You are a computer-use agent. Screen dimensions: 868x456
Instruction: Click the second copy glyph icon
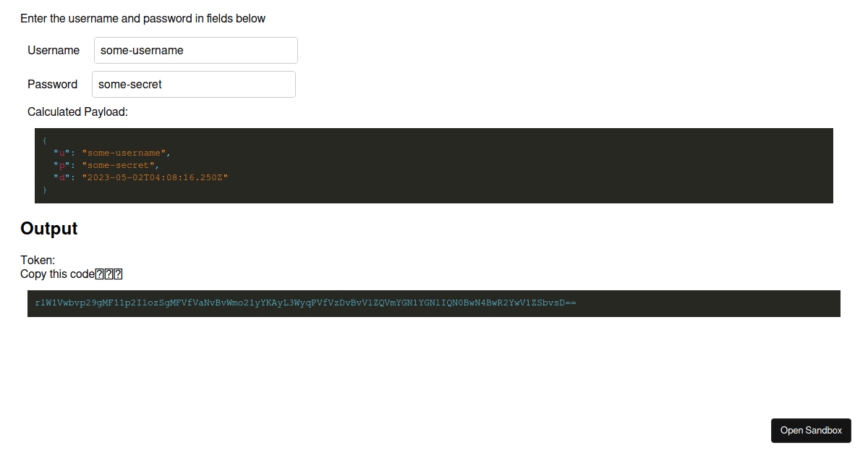(x=109, y=274)
